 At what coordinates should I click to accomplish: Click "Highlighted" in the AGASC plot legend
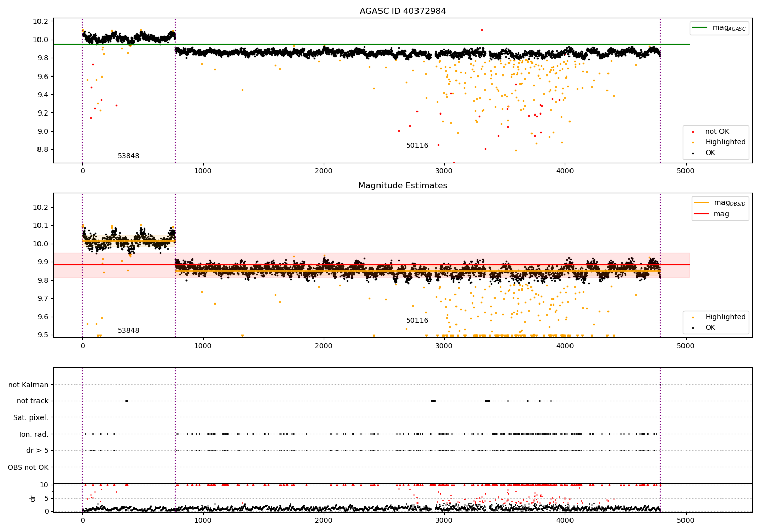point(726,142)
